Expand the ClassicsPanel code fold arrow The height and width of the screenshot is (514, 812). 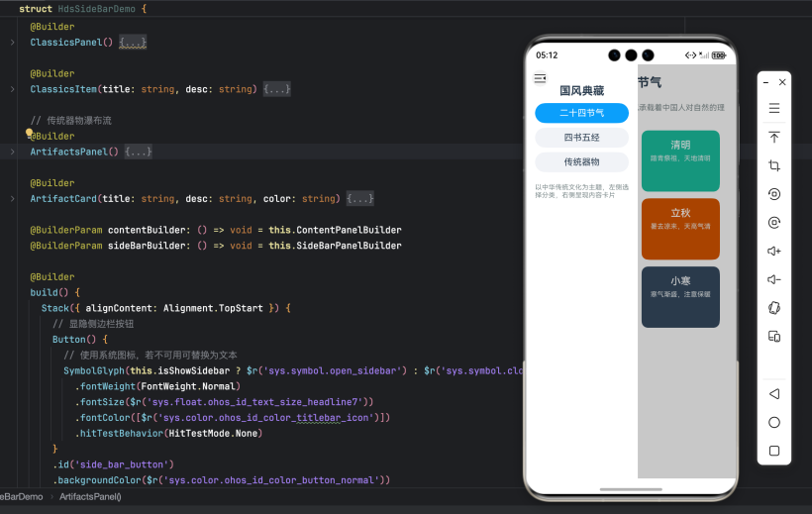pyautogui.click(x=12, y=43)
